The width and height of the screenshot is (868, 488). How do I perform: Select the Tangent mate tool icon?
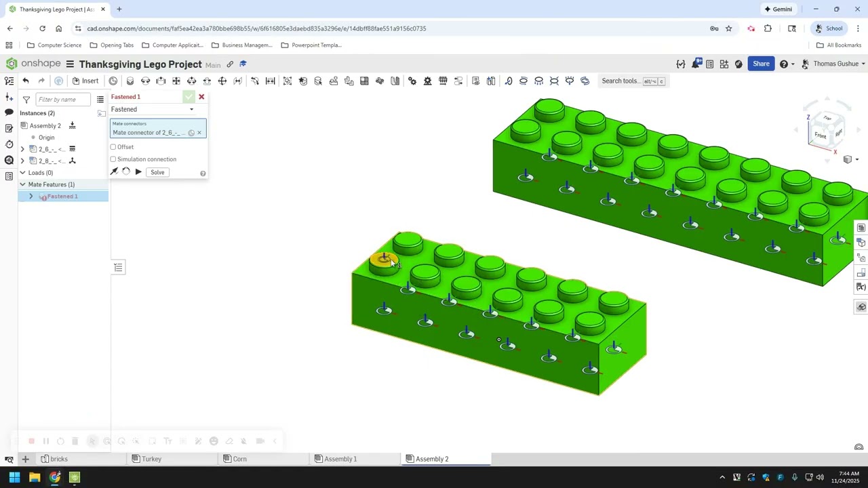click(255, 81)
